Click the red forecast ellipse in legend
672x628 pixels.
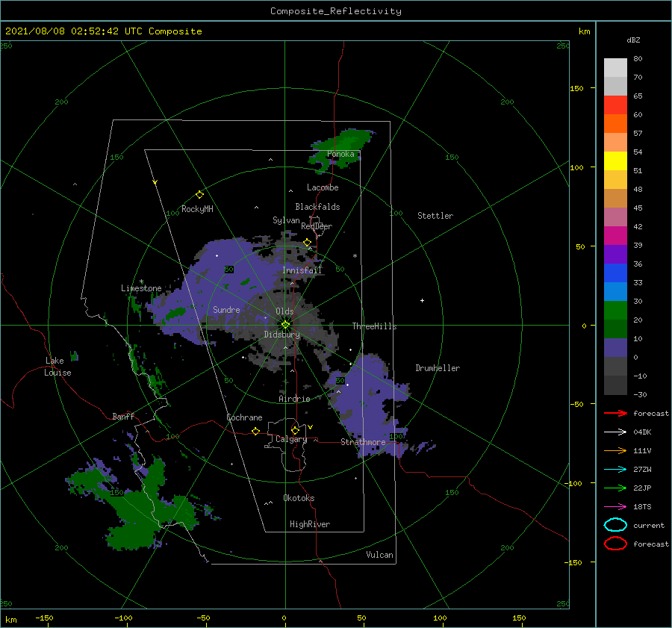pos(615,544)
